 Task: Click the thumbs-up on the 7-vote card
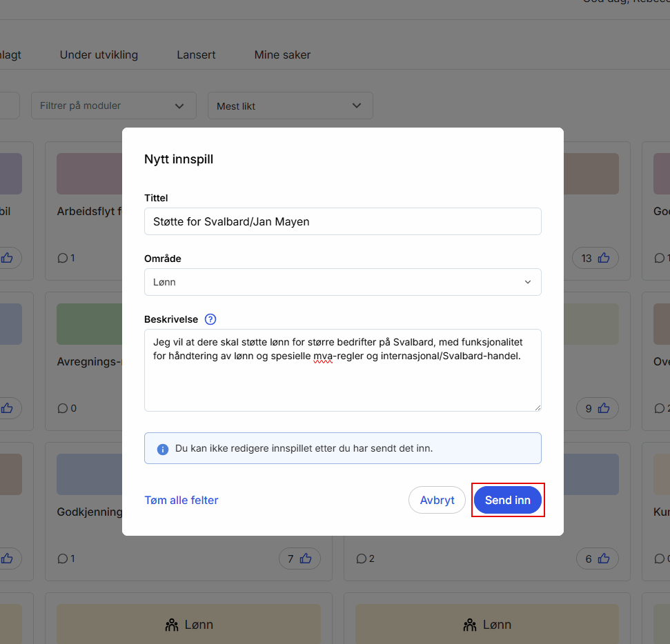[306, 559]
